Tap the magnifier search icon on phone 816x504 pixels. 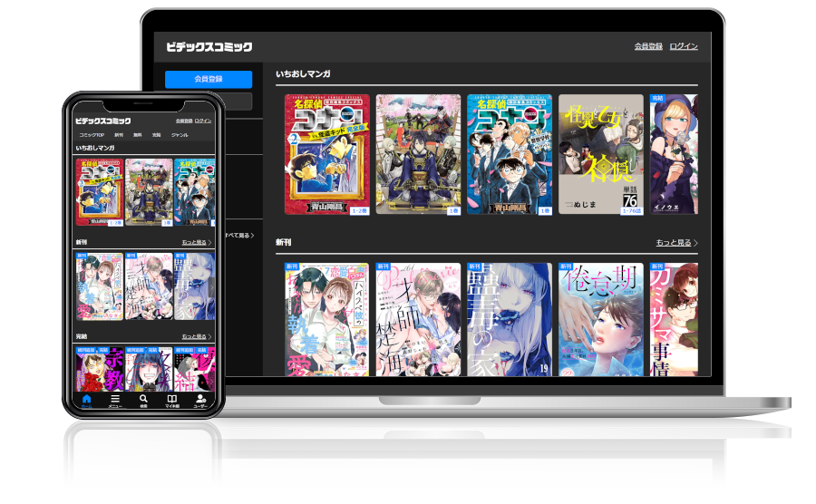pos(143,399)
